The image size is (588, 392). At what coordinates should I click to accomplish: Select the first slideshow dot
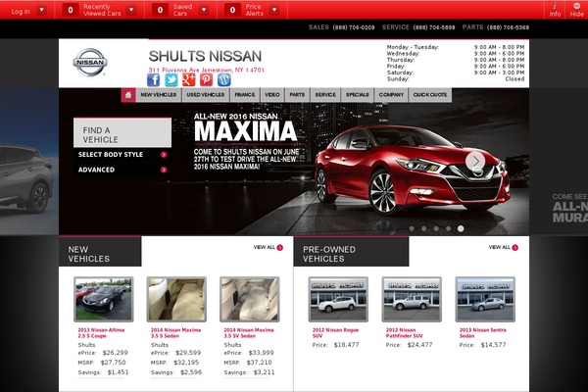(412, 228)
